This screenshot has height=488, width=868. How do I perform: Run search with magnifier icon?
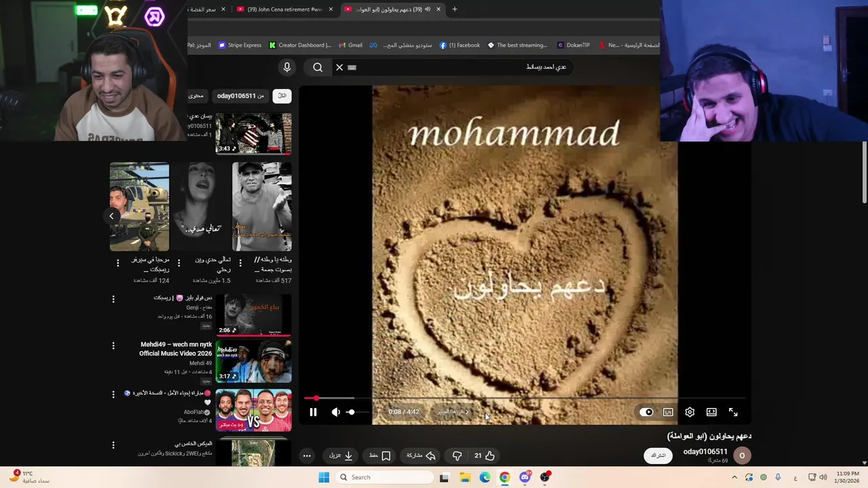pos(317,67)
